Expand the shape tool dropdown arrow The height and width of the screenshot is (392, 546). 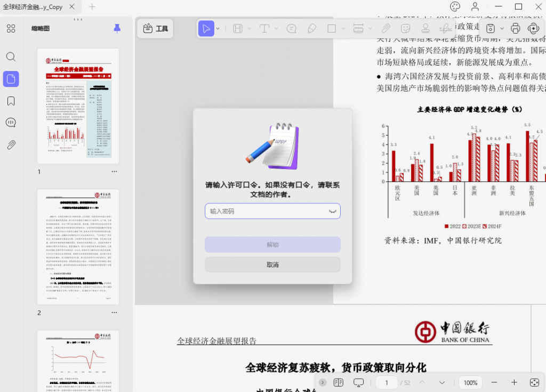tap(343, 28)
